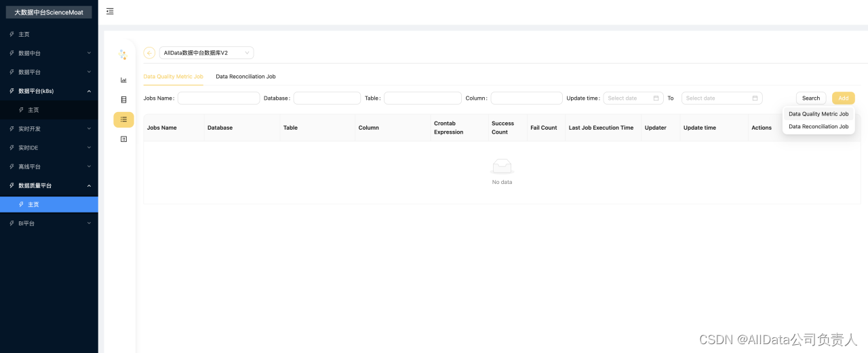This screenshot has width=868, height=353.
Task: Expand the 数据平台 menu
Action: coord(49,72)
